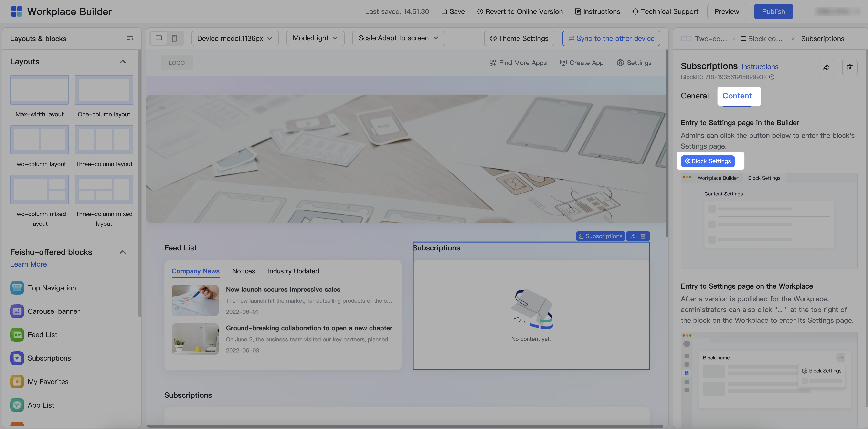Choose the Max-width layout thumbnail

click(39, 90)
